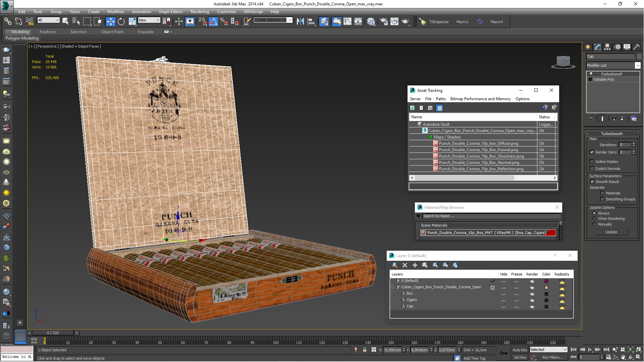Expand Editable Poly stack entry
The width and height of the screenshot is (644, 362).
(x=590, y=79)
